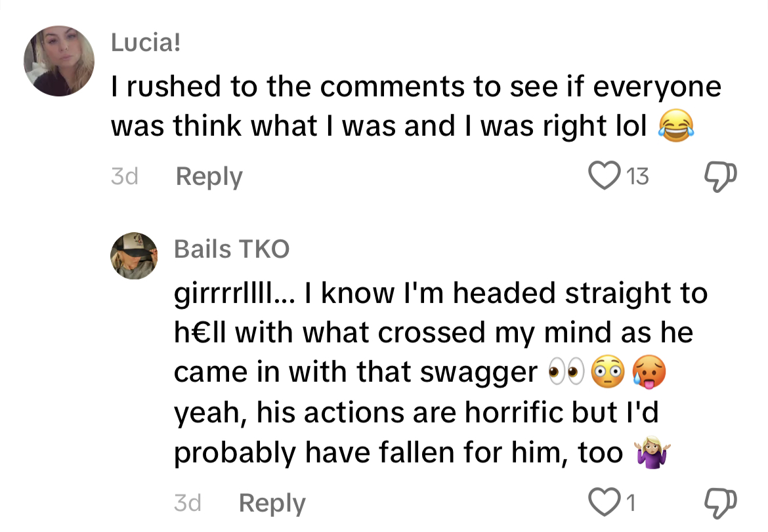Click the hot face emoji

649,372
